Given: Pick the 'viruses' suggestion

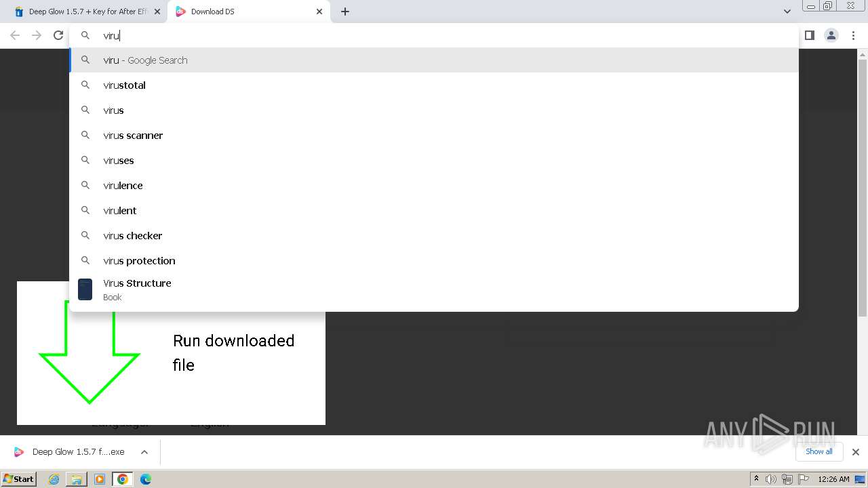Looking at the screenshot, I should 434,161.
